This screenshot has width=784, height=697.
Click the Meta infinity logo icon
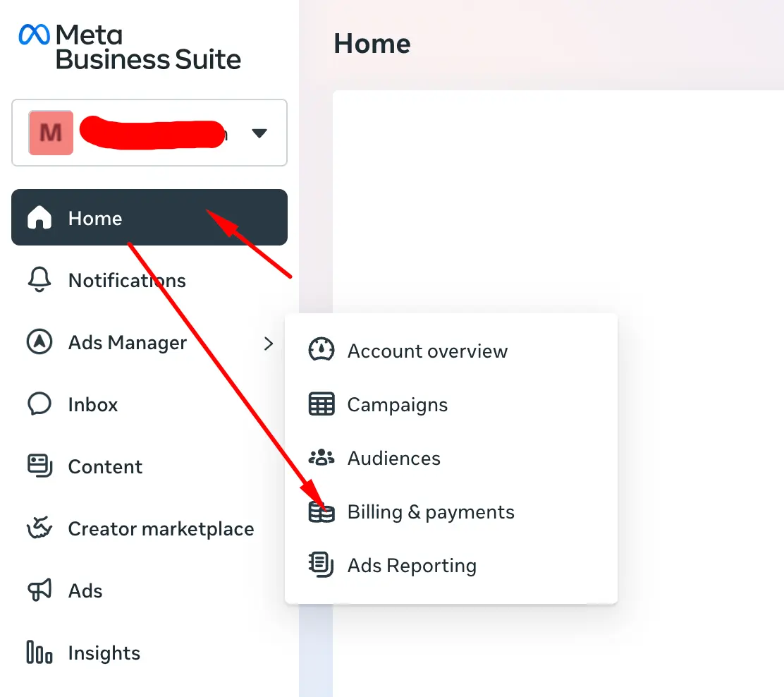[x=34, y=35]
